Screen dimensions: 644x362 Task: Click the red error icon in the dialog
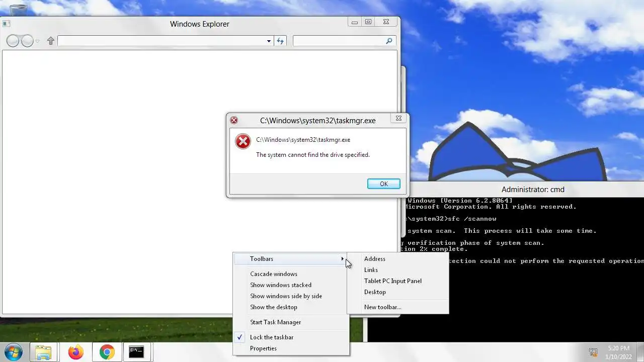point(243,141)
